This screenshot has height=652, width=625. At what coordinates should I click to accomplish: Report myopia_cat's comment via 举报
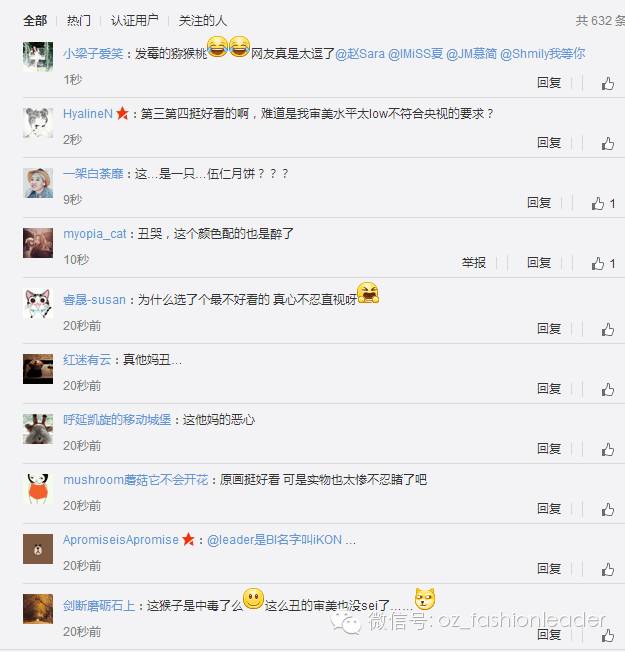474,262
